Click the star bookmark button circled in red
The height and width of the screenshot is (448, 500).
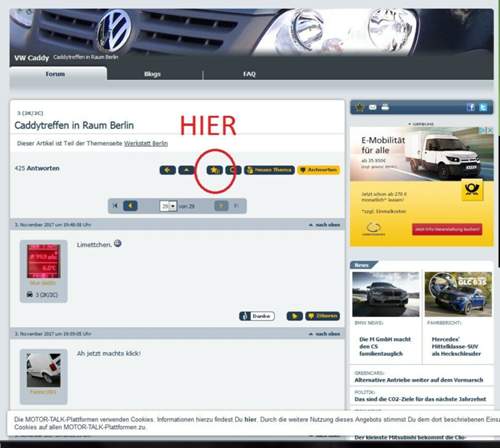pyautogui.click(x=214, y=170)
